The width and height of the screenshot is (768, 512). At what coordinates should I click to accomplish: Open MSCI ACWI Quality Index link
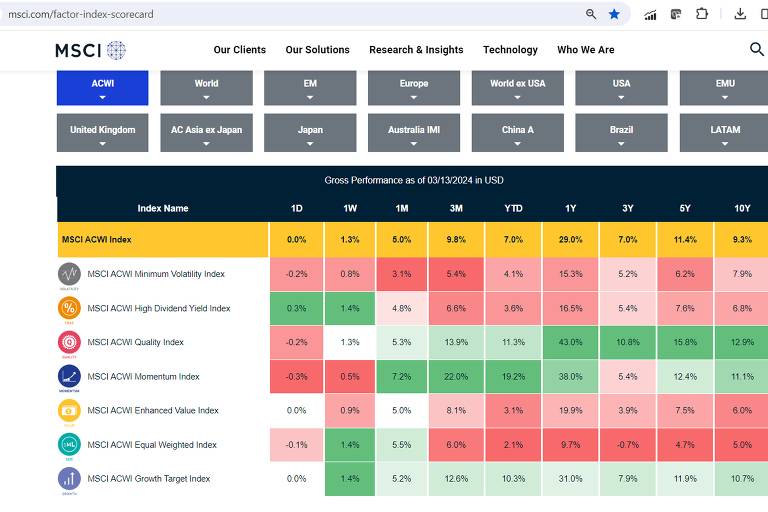coord(135,342)
